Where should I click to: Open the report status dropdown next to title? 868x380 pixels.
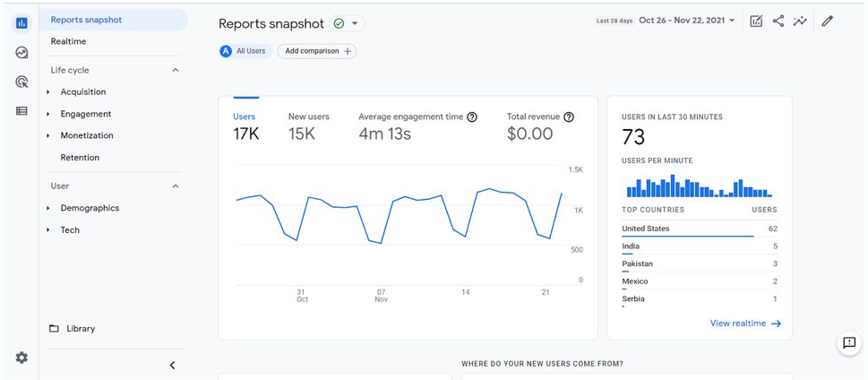pyautogui.click(x=356, y=24)
